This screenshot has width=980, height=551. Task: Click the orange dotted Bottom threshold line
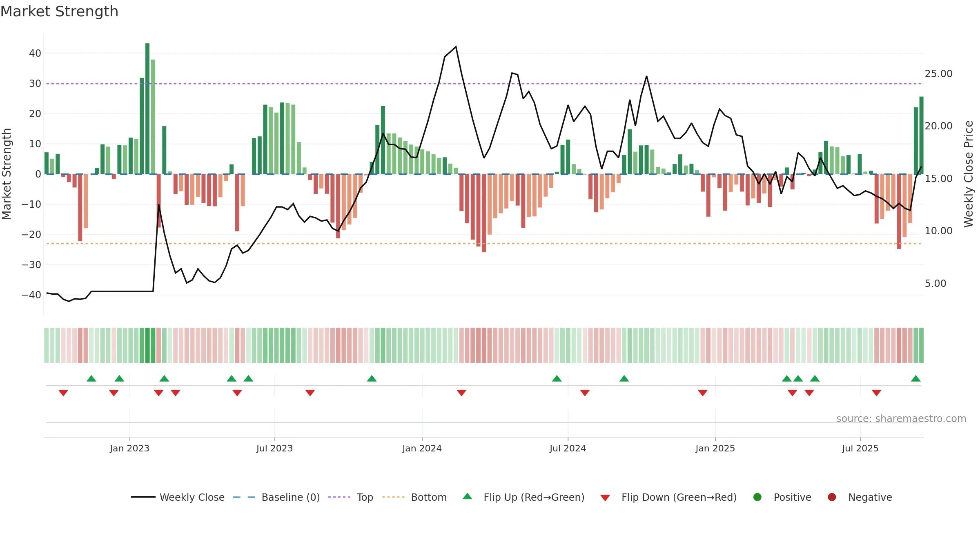484,244
